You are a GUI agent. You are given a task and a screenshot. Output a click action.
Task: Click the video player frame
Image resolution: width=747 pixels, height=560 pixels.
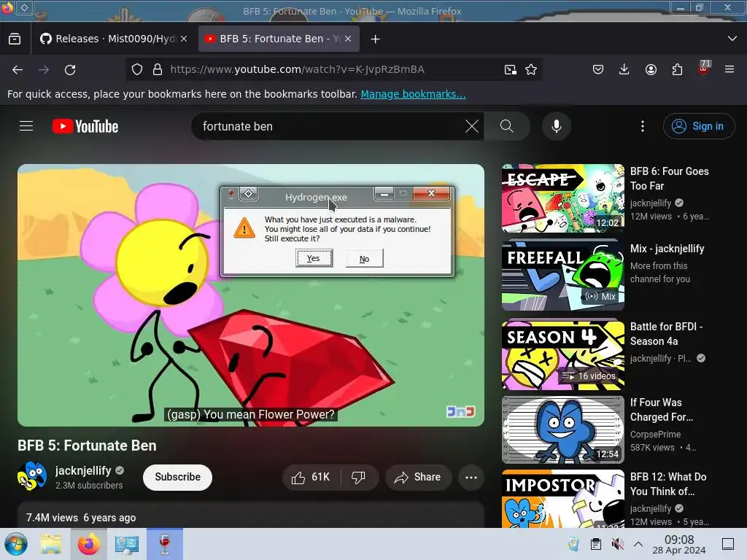tap(251, 295)
